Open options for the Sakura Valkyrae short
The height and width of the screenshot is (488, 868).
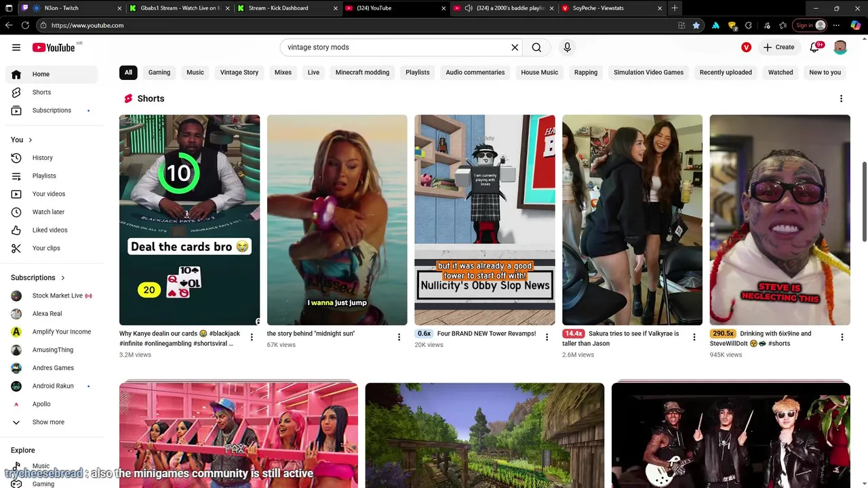(x=694, y=338)
